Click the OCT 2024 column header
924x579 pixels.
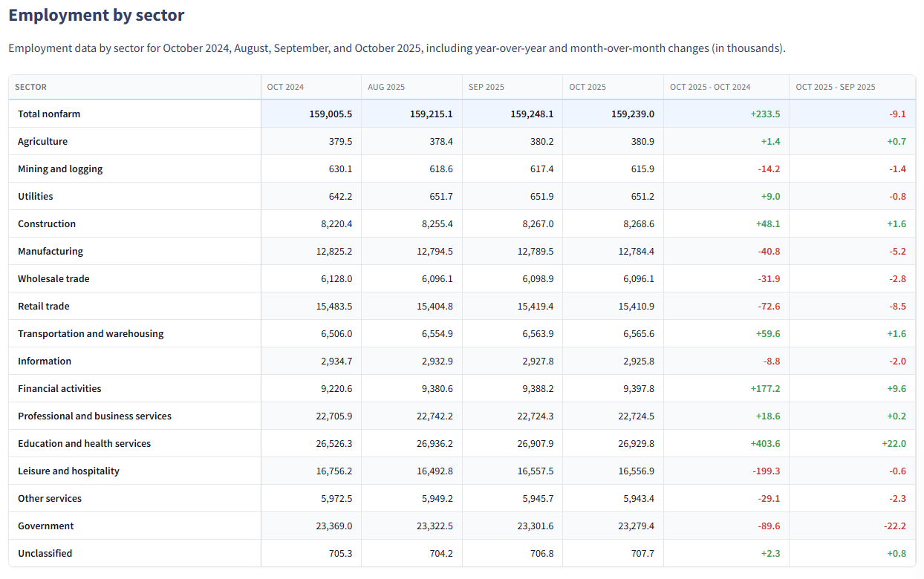[x=285, y=87]
